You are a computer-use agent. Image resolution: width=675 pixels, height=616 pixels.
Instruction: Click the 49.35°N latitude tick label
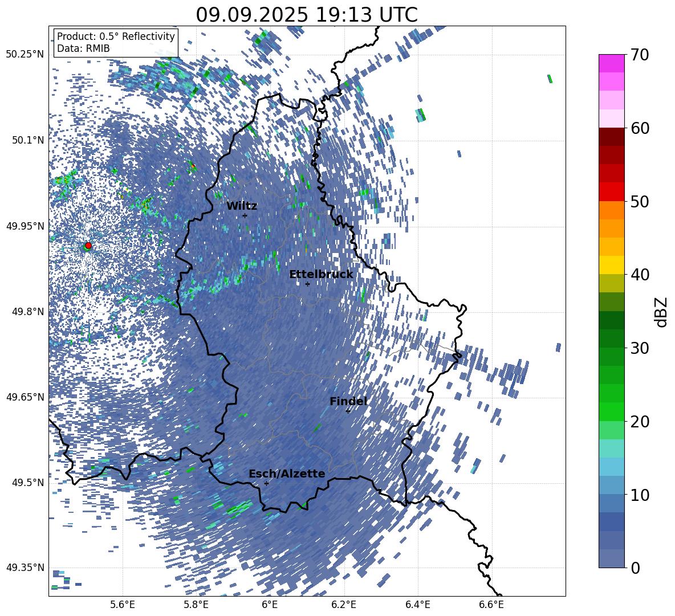tap(25, 568)
